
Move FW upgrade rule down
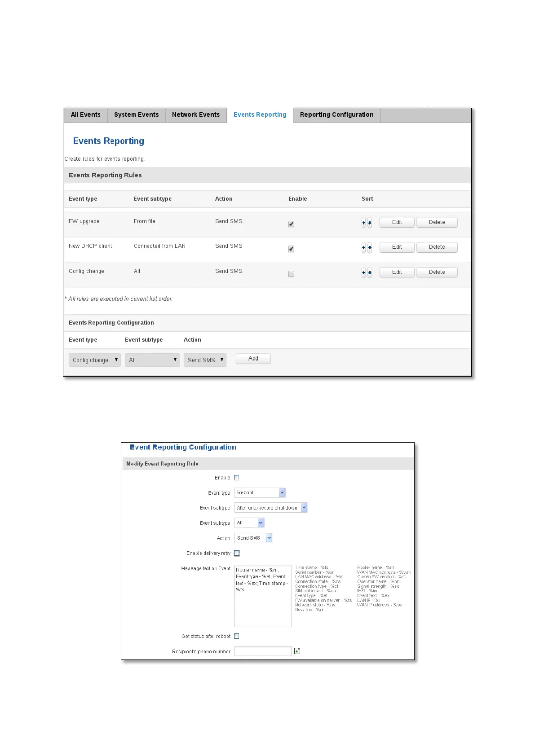(x=370, y=223)
